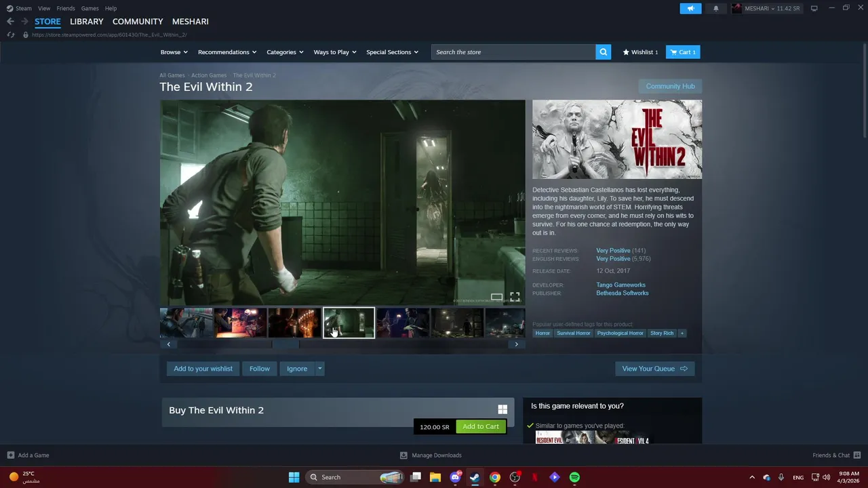Open the announcements megaphone button

pos(690,8)
